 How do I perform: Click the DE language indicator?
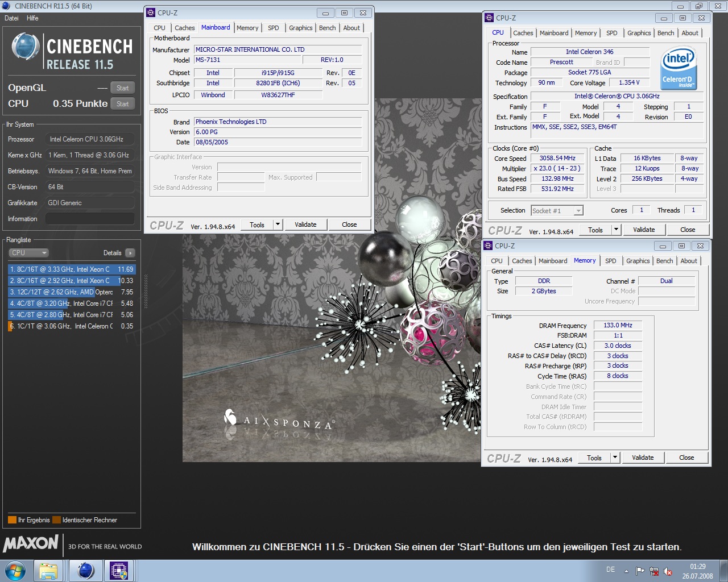tap(610, 569)
